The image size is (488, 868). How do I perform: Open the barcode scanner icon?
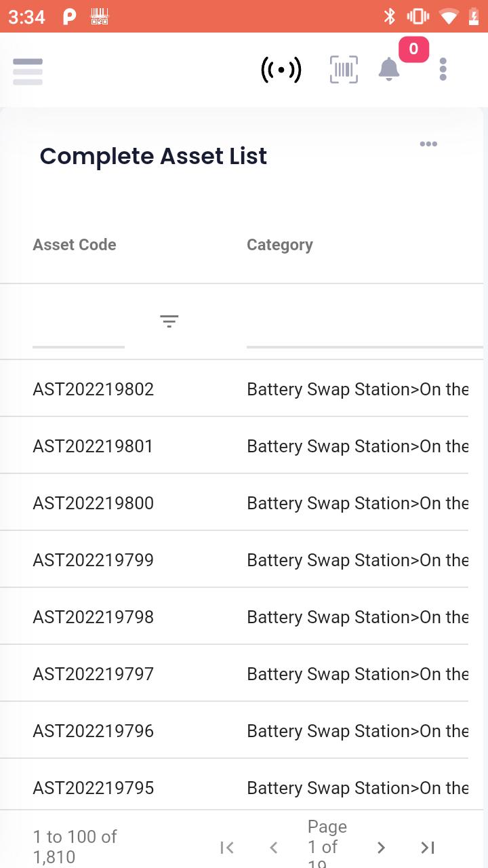tap(344, 69)
